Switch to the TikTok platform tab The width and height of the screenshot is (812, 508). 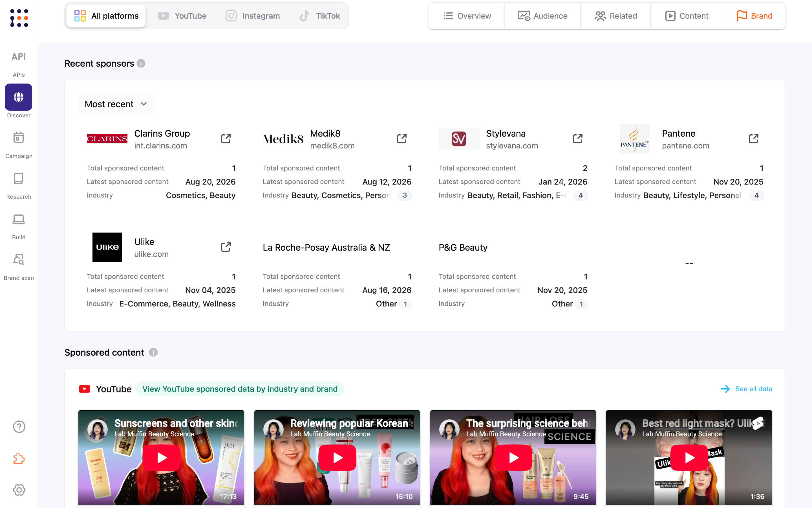(319, 16)
